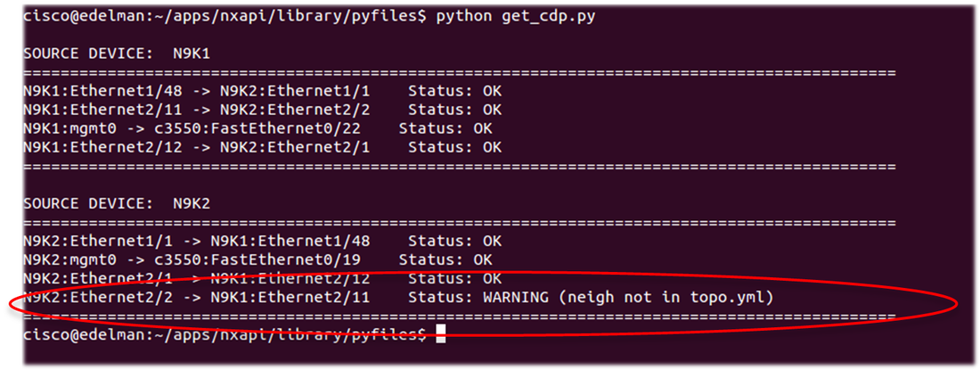980x370 pixels.
Task: Click the N9K1:Ethernet2/11 neighbor in the warning line
Action: click(294, 297)
